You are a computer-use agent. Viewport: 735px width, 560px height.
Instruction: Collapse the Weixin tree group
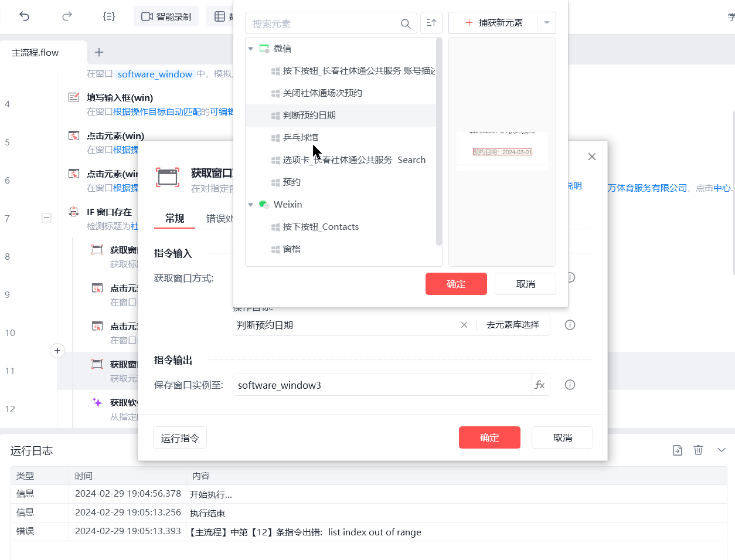[251, 205]
